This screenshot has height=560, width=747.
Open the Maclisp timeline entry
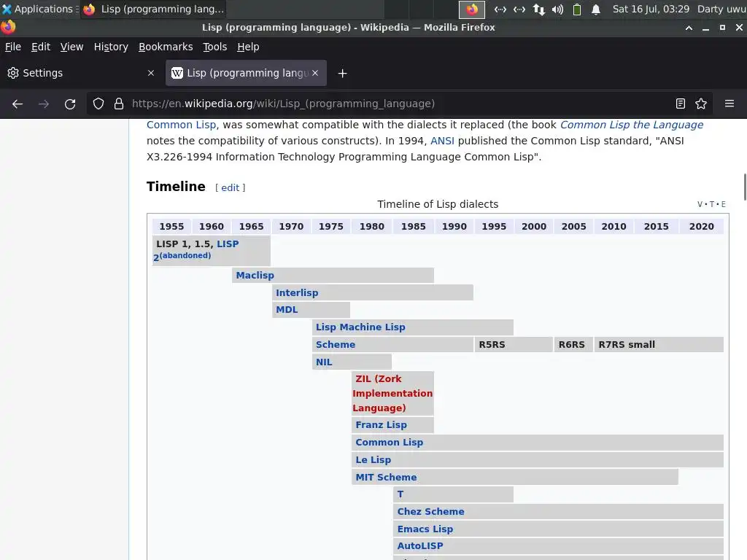(x=255, y=275)
